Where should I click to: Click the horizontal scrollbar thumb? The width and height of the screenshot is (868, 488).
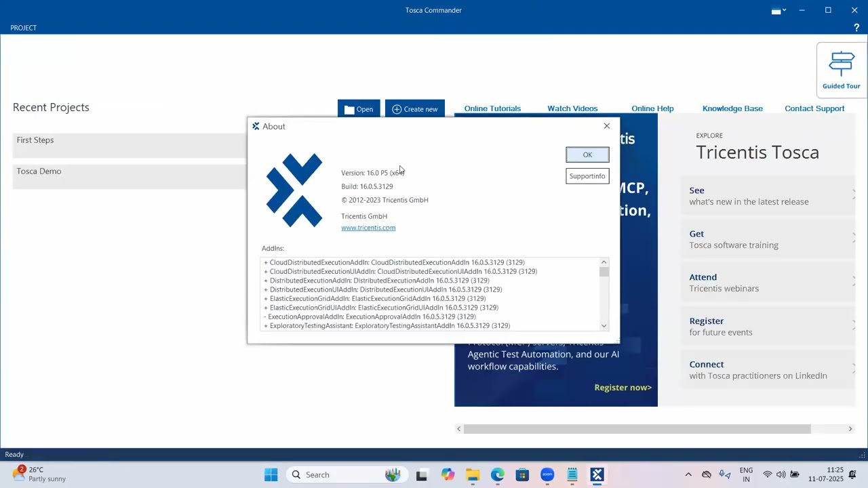(637, 429)
